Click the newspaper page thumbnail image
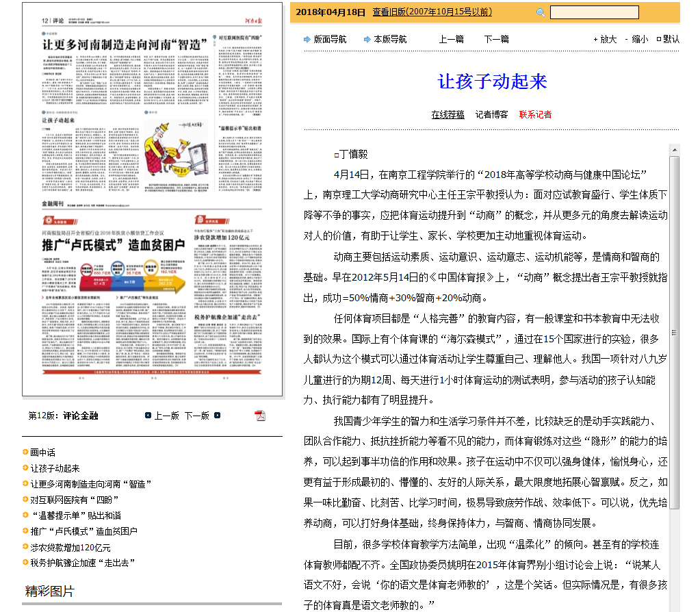Screen dimensions: 700x612 tap(152, 199)
